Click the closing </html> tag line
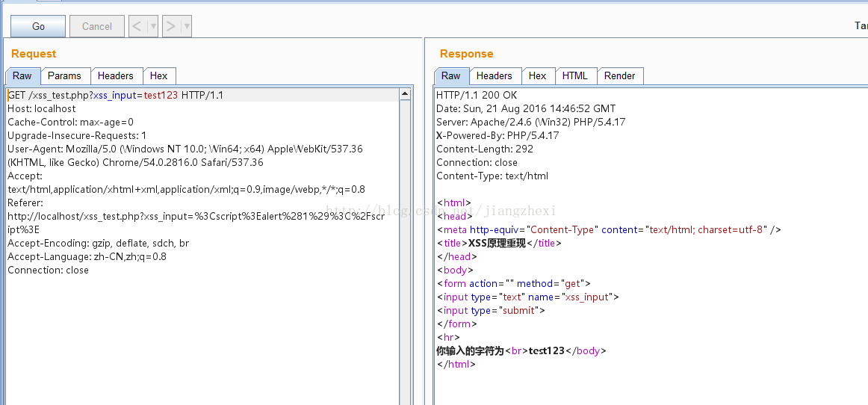The image size is (868, 405). tap(456, 364)
